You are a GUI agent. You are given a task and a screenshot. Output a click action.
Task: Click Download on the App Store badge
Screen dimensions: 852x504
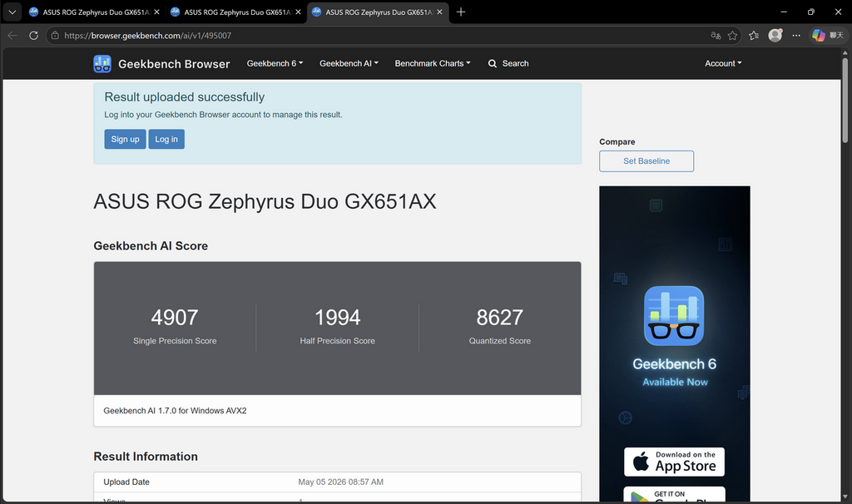(x=674, y=462)
